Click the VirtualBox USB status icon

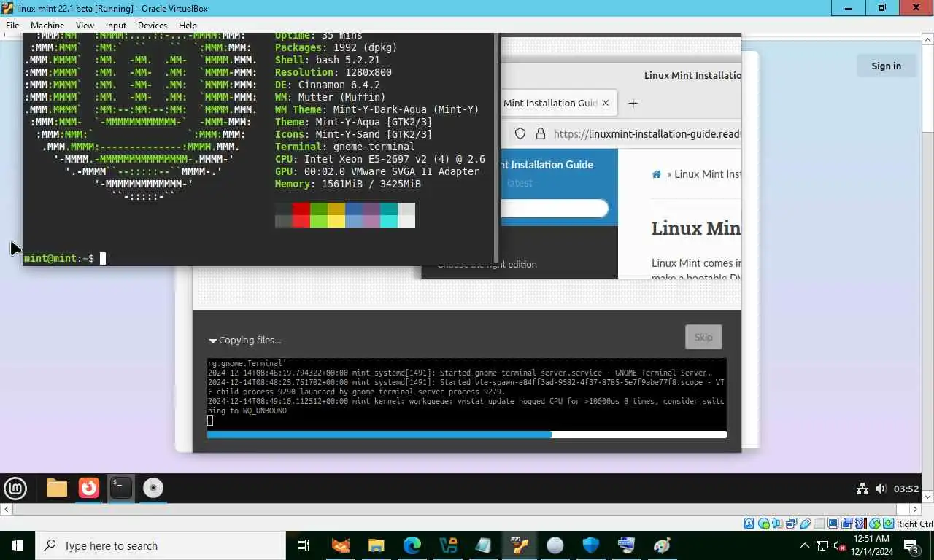tap(806, 524)
